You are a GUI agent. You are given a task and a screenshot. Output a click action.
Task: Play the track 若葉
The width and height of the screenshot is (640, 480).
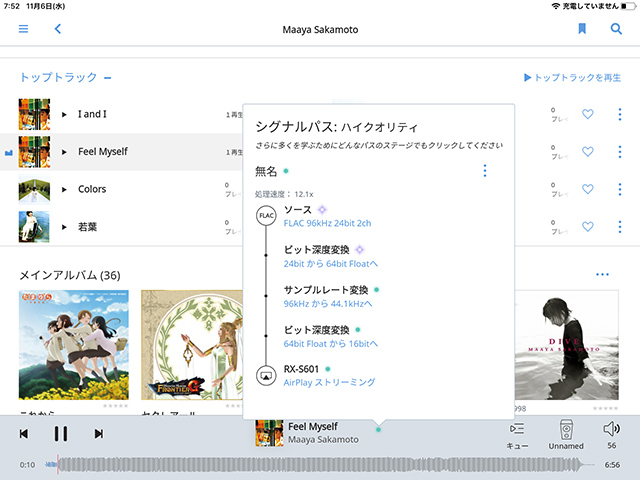coord(64,227)
